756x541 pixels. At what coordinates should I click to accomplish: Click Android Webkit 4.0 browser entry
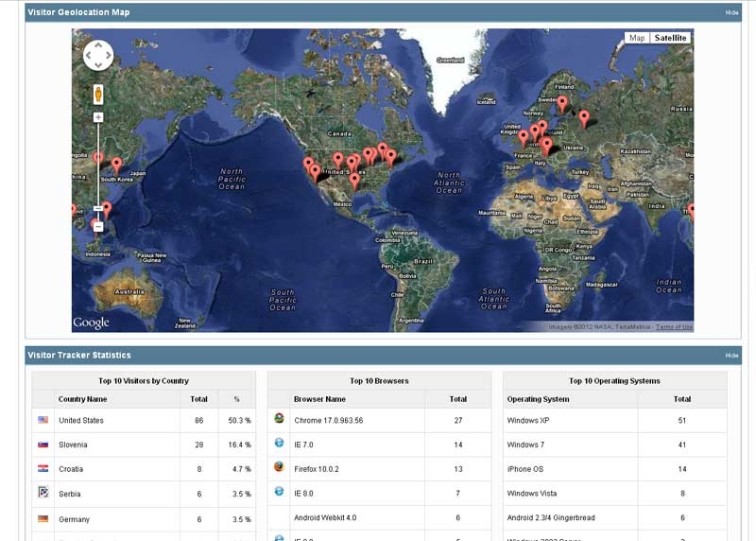click(325, 517)
